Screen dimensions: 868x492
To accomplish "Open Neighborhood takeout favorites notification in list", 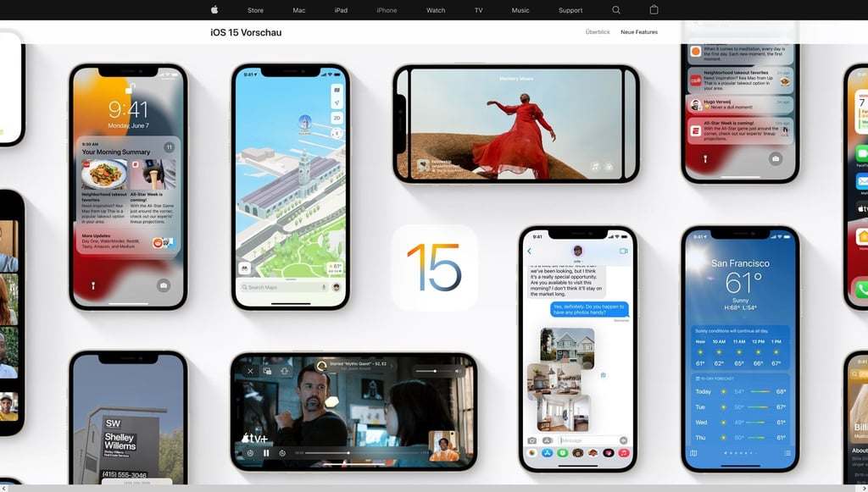I will (x=739, y=80).
